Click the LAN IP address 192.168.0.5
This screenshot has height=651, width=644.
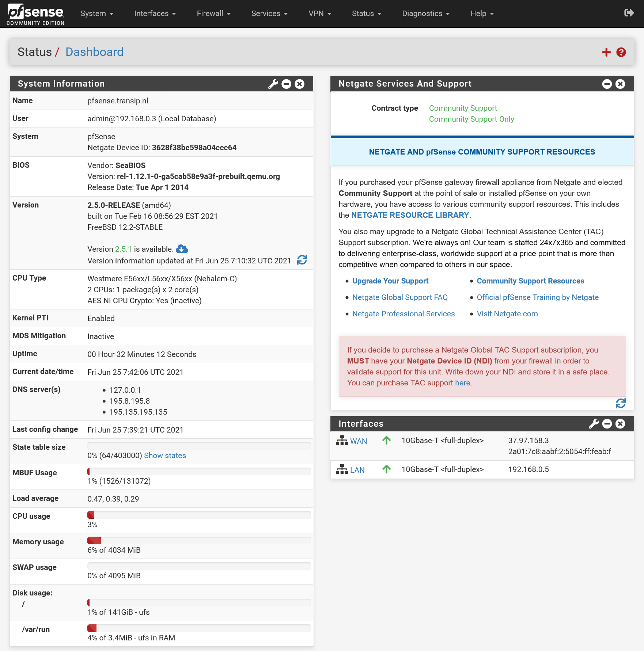coord(528,469)
